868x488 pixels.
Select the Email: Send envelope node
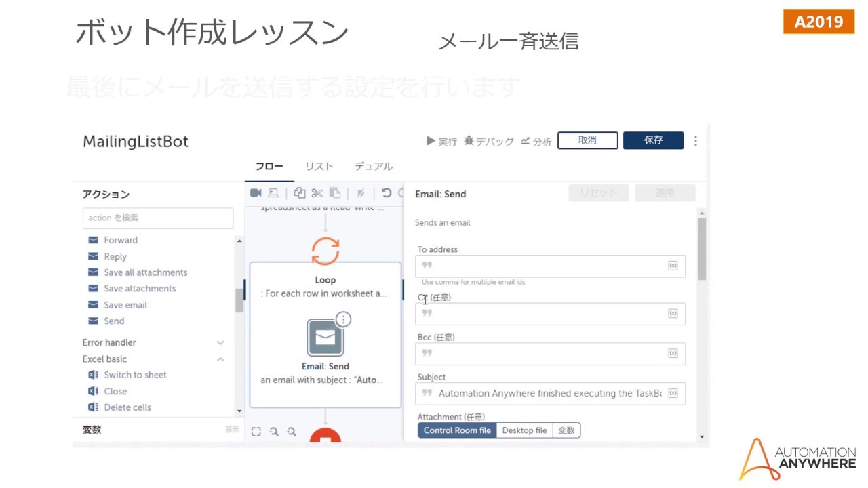[x=325, y=338]
